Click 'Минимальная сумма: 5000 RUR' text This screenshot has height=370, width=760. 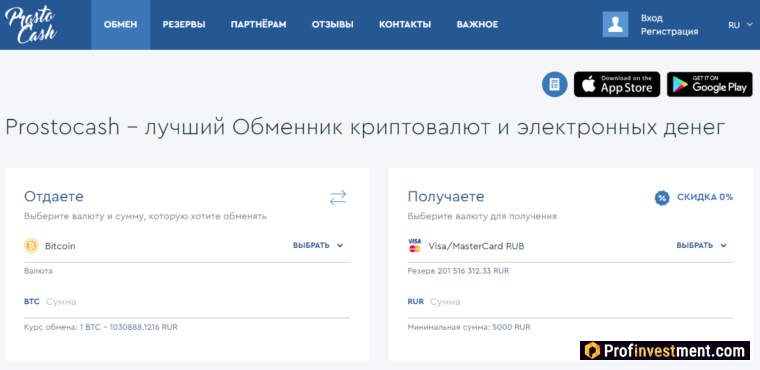click(469, 327)
